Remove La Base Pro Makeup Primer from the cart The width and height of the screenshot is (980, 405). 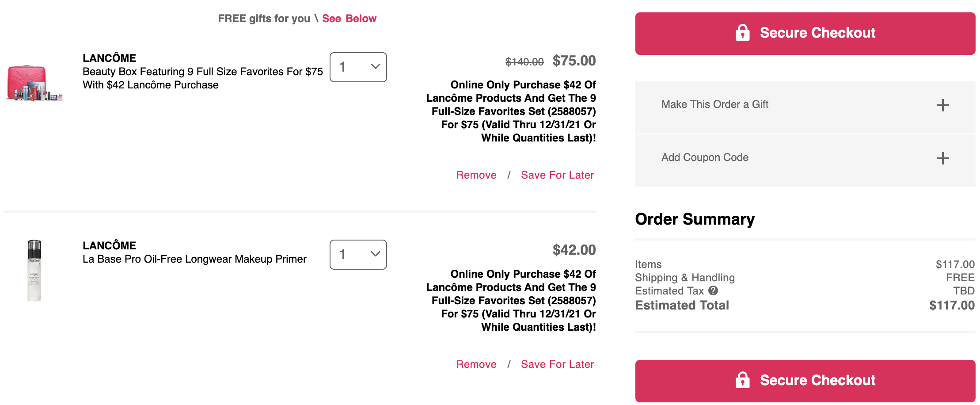point(476,364)
